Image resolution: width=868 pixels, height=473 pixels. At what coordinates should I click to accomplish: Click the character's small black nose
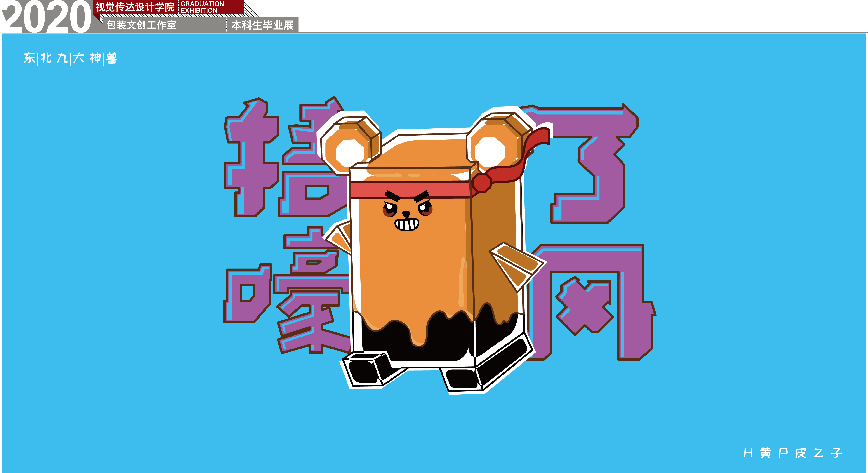pyautogui.click(x=407, y=214)
